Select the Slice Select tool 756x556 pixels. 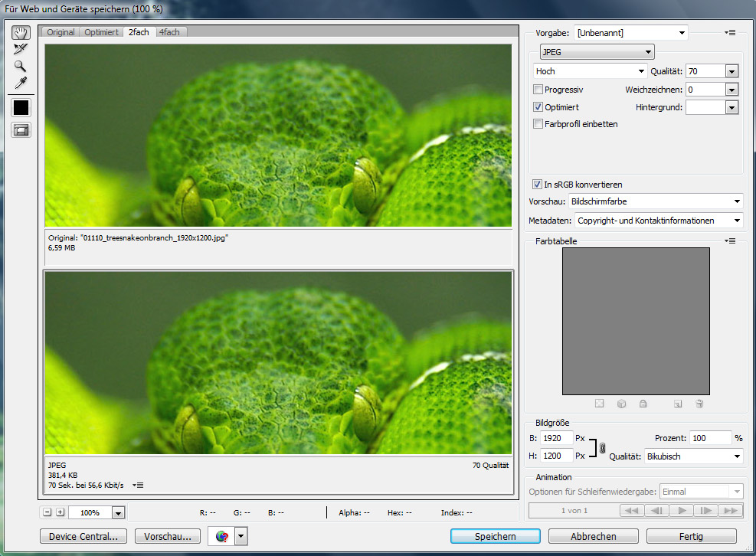coord(21,49)
